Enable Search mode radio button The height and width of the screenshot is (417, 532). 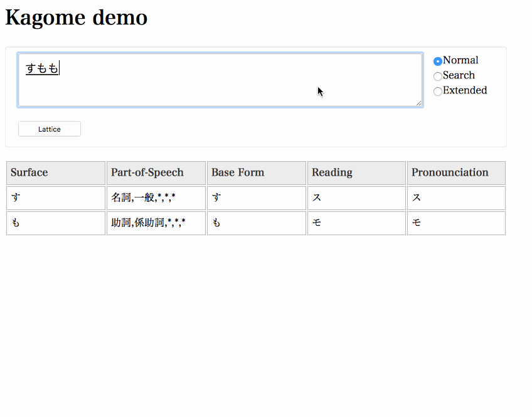pos(437,76)
